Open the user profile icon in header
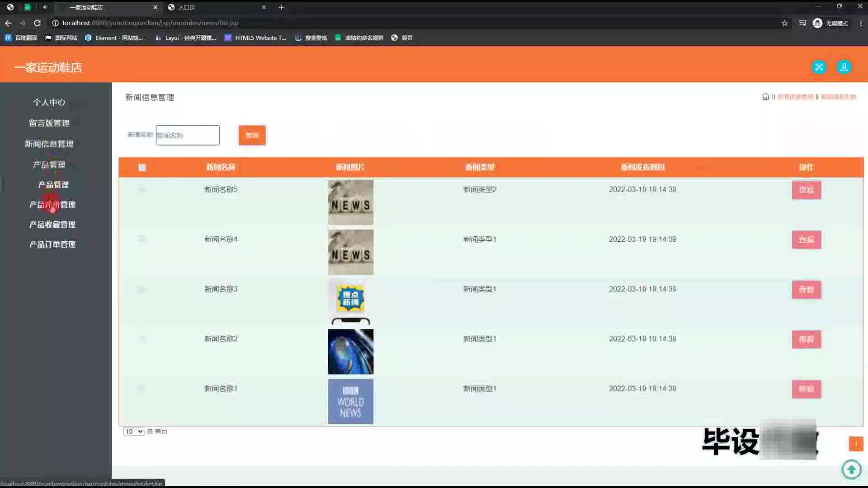868x488 pixels. [844, 67]
